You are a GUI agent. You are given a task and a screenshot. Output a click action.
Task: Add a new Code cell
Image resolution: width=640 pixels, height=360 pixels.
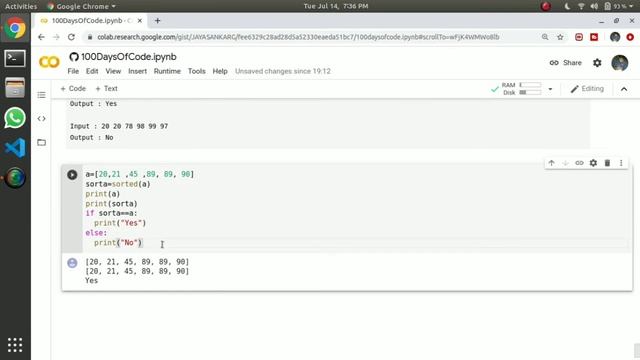pyautogui.click(x=73, y=89)
